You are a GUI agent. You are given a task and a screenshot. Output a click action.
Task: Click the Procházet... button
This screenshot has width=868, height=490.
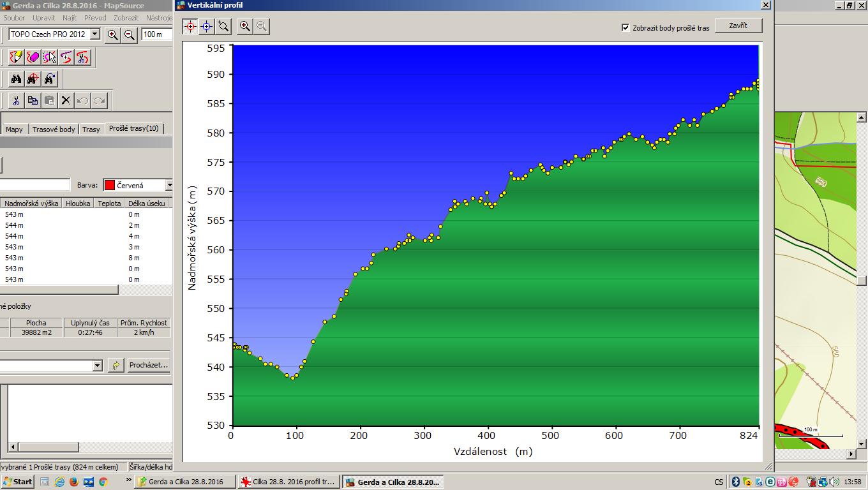click(148, 366)
